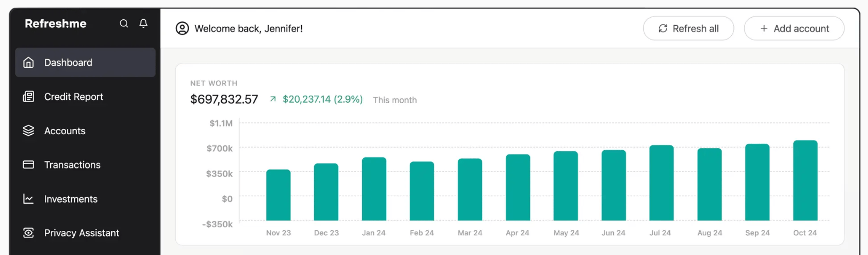This screenshot has width=868, height=255.
Task: Select the Jul 24 net worth bar
Action: [x=662, y=183]
